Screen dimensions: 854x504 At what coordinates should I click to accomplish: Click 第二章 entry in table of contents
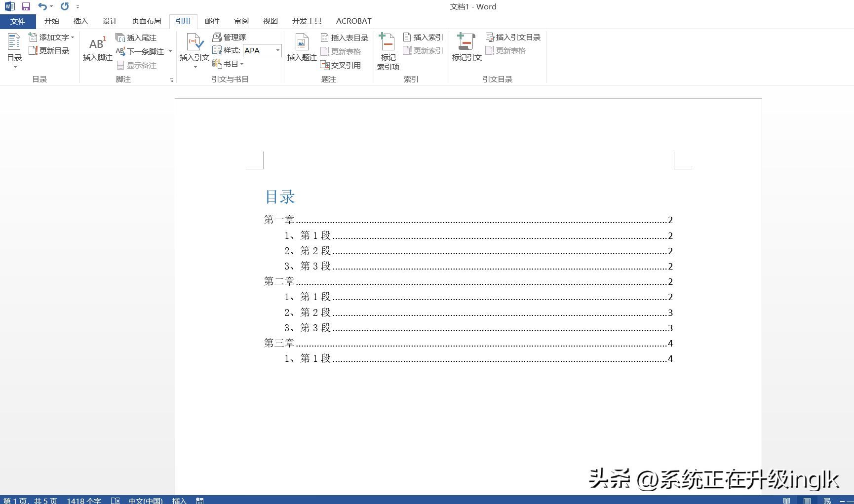coord(468,281)
